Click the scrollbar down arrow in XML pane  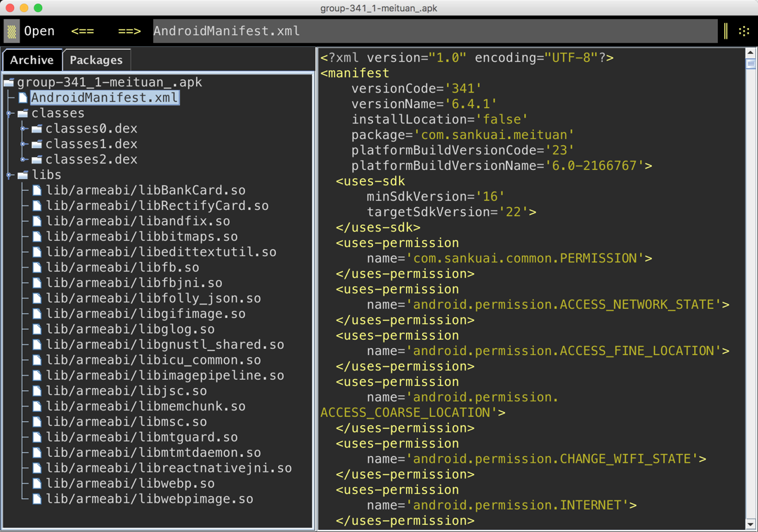[750, 524]
